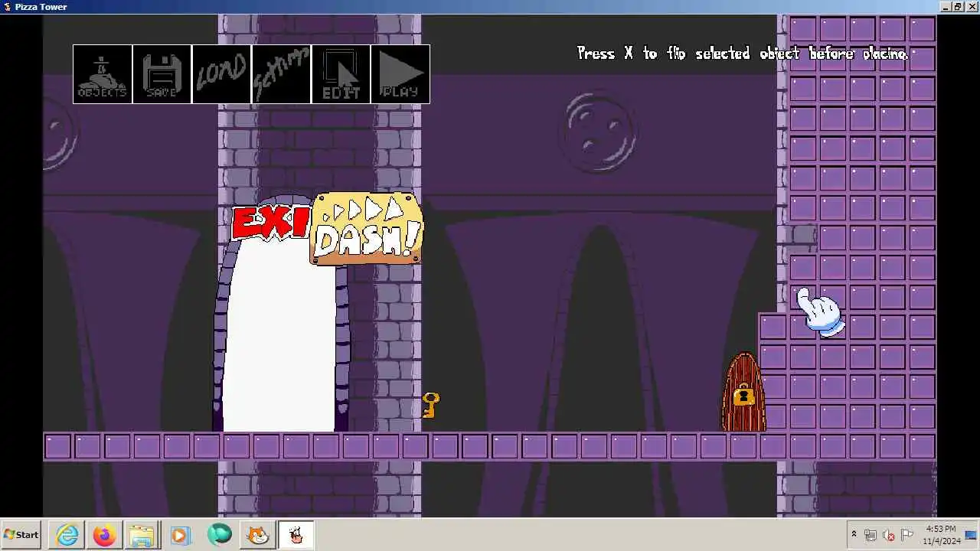Viewport: 980px width, 551px height.
Task: Open the Windows Start menu
Action: click(x=21, y=535)
